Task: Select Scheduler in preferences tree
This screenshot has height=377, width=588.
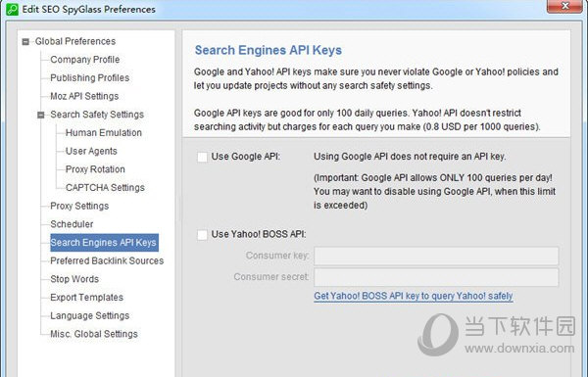Action: [72, 224]
